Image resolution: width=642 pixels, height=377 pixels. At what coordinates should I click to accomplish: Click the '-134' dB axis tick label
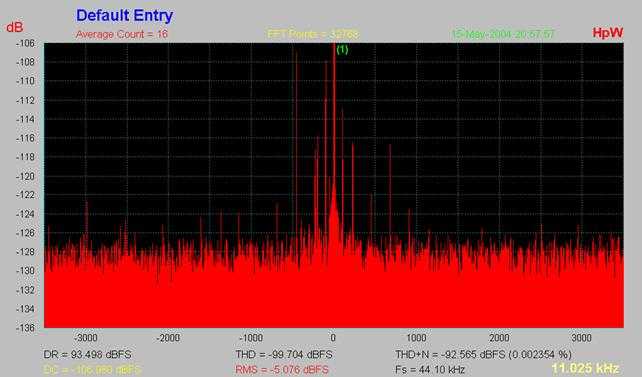(25, 309)
